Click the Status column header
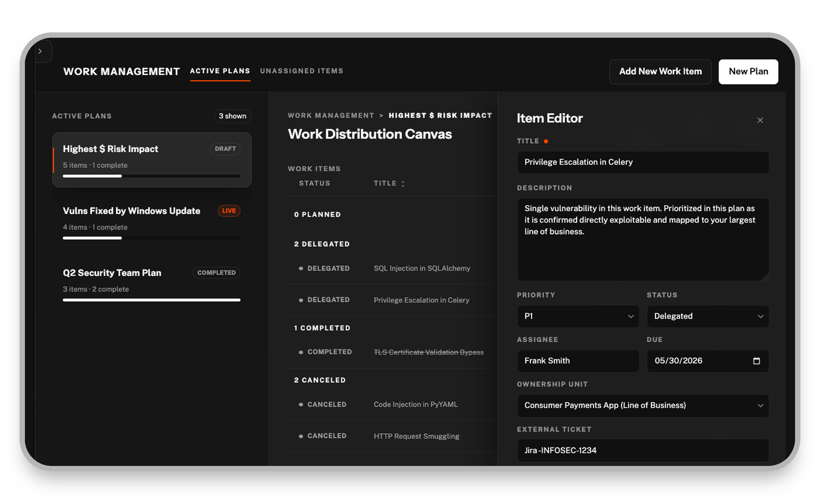The height and width of the screenshot is (504, 820). (x=314, y=183)
